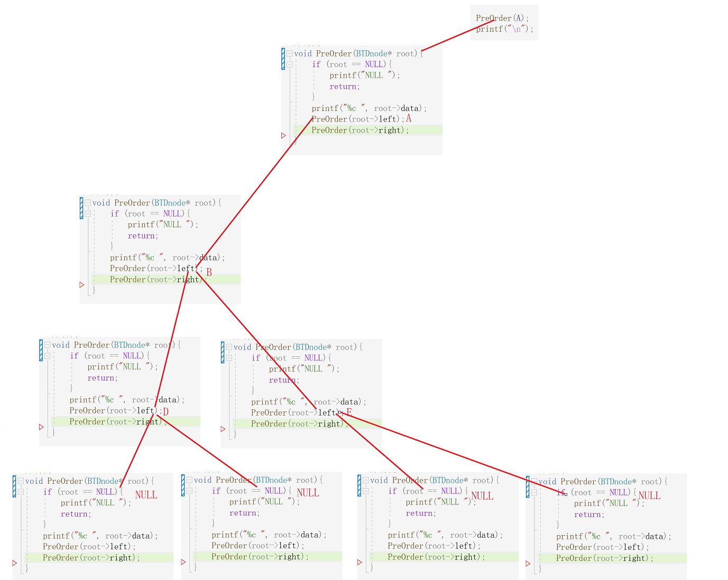
Task: Collapse the if-block fold in snippet E
Action: point(229,358)
